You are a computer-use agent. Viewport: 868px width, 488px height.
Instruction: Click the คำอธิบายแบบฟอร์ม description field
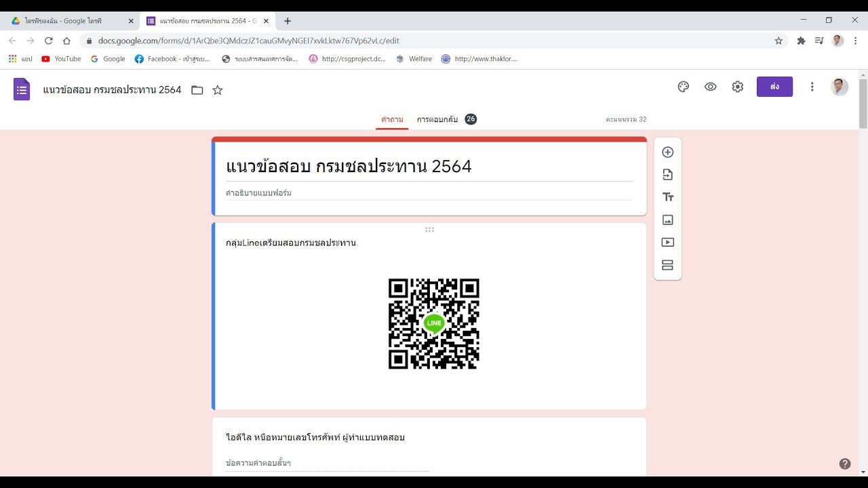(429, 193)
